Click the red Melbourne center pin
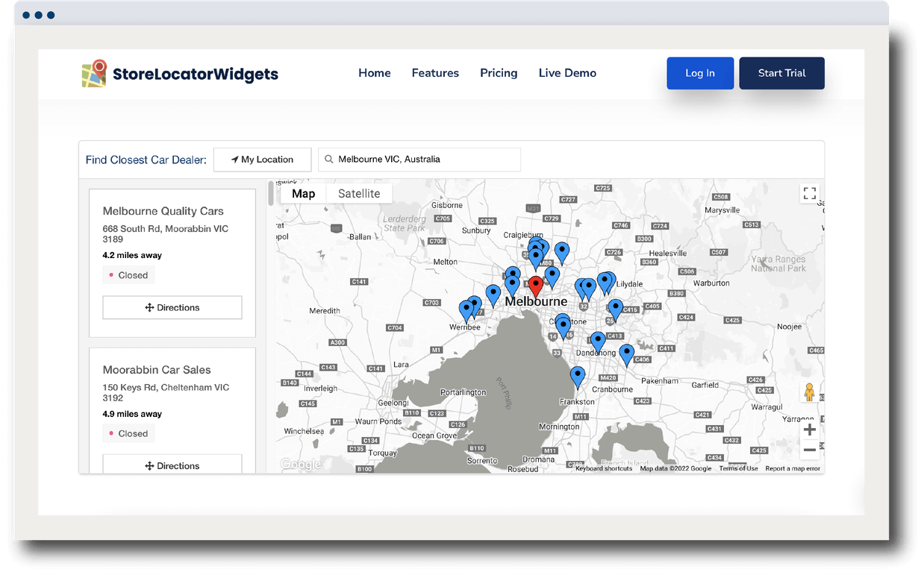This screenshot has height=575, width=924. 535,286
